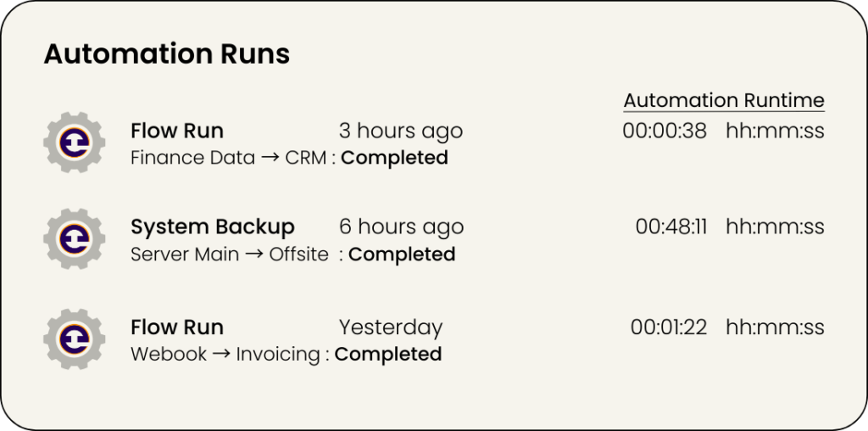This screenshot has height=431, width=868.
Task: Click Completed status of Finance Data run
Action: [394, 158]
